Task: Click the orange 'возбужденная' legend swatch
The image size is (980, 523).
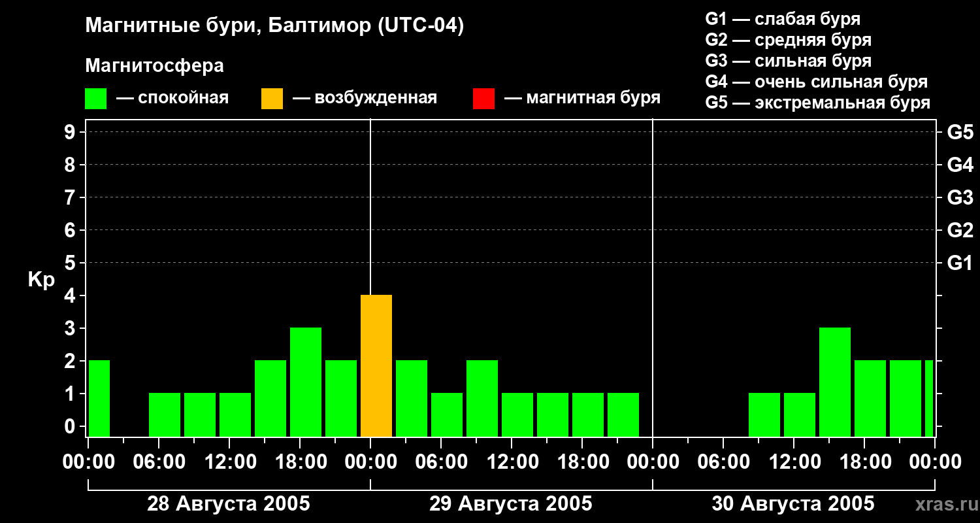Action: 272,99
